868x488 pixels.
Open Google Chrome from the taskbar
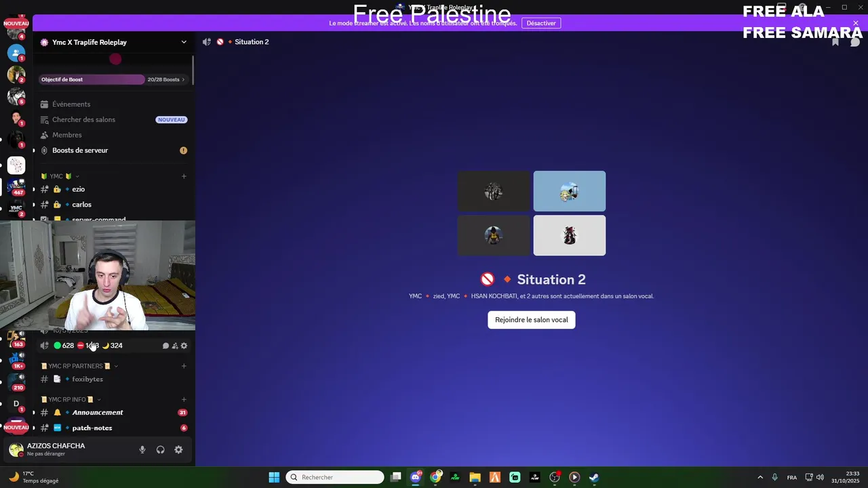[435, 477]
